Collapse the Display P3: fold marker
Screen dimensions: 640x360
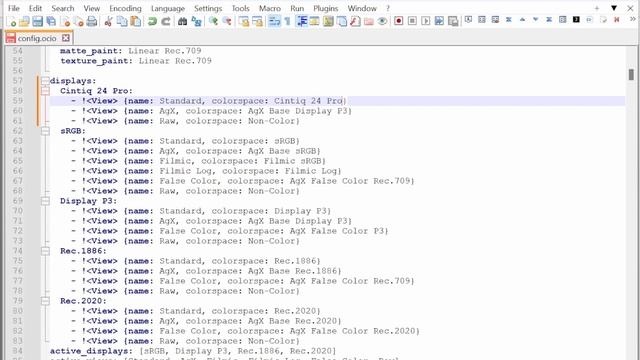[x=45, y=201]
